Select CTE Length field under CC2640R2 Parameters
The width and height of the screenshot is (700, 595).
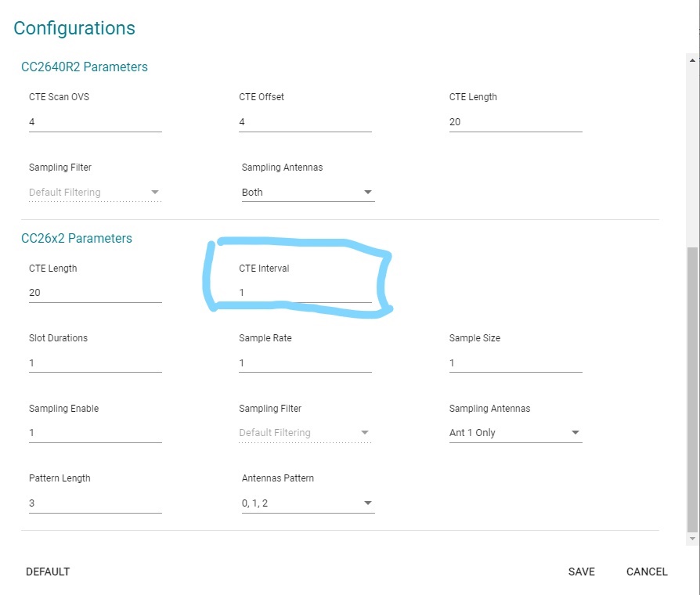(x=515, y=122)
